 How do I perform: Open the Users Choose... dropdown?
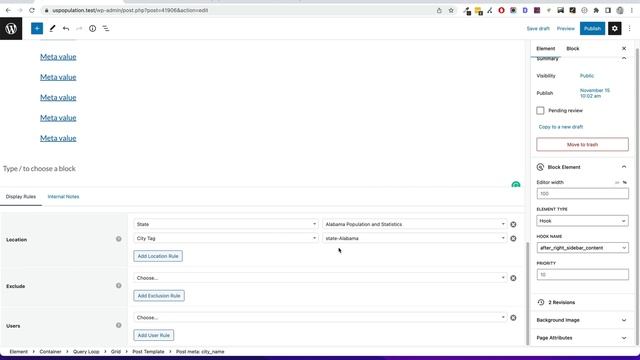click(320, 317)
